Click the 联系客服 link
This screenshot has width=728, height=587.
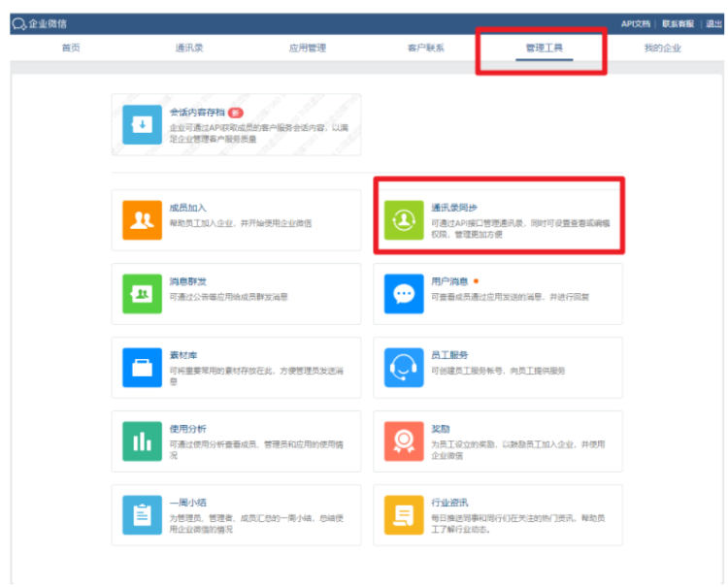[677, 23]
